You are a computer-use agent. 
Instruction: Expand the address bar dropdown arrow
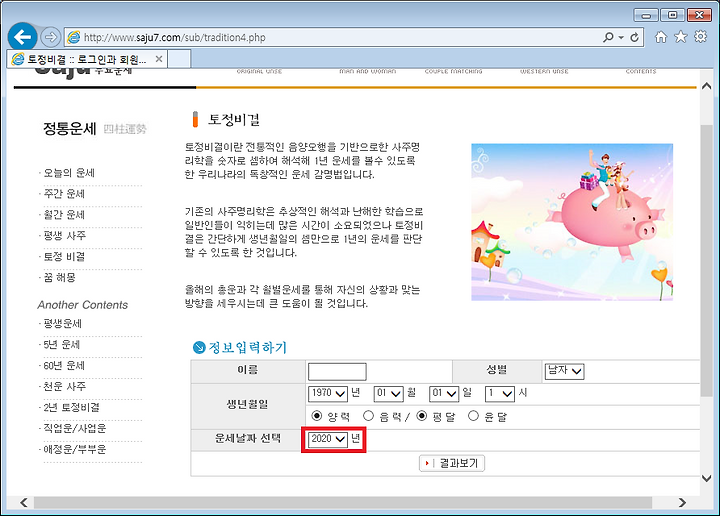tap(621, 37)
